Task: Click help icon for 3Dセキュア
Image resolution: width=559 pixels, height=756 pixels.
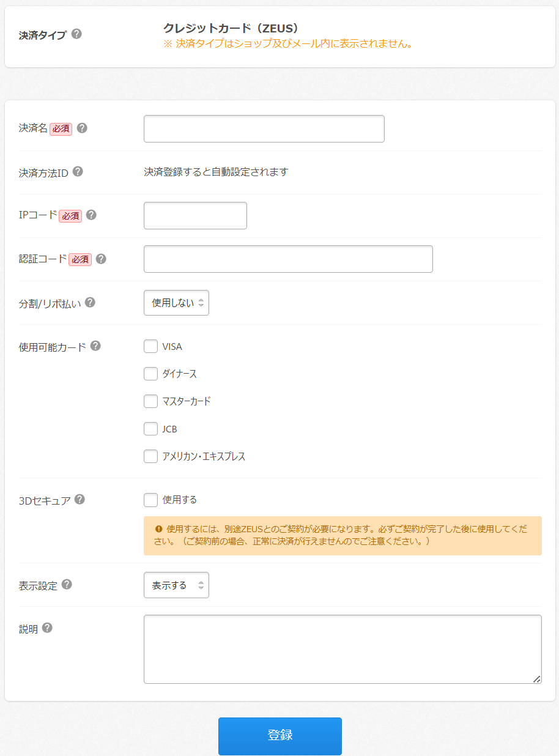Action: point(80,499)
